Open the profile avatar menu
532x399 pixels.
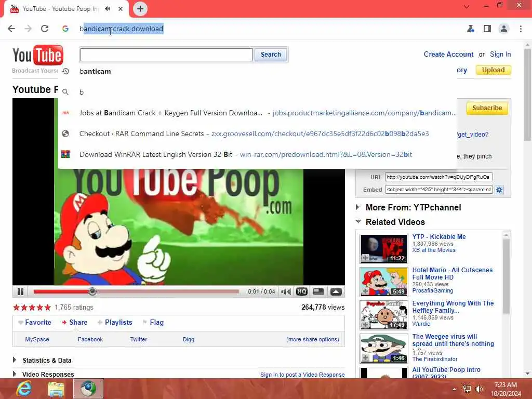pyautogui.click(x=504, y=29)
